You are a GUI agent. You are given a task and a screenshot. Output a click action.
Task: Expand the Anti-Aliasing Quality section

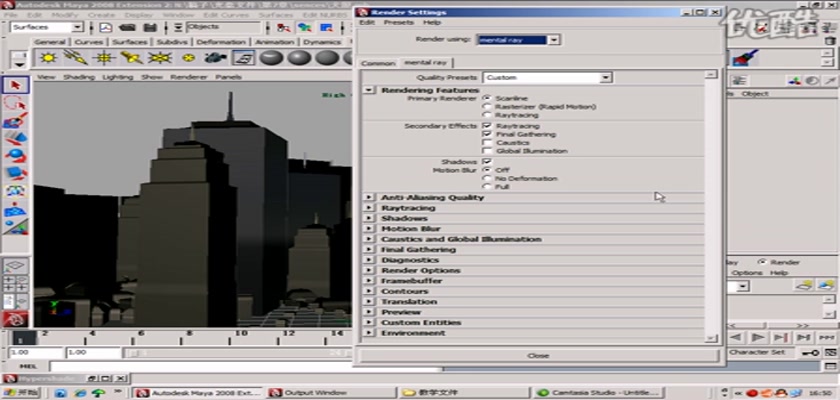pos(369,198)
